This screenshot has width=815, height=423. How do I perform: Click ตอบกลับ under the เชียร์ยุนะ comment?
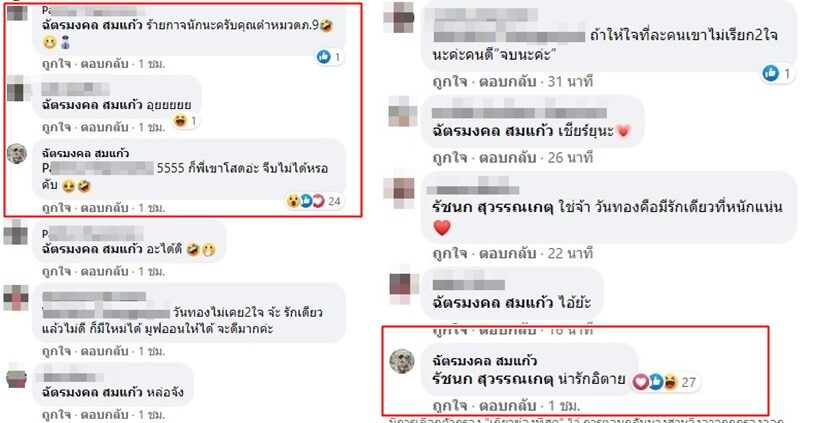(507, 157)
